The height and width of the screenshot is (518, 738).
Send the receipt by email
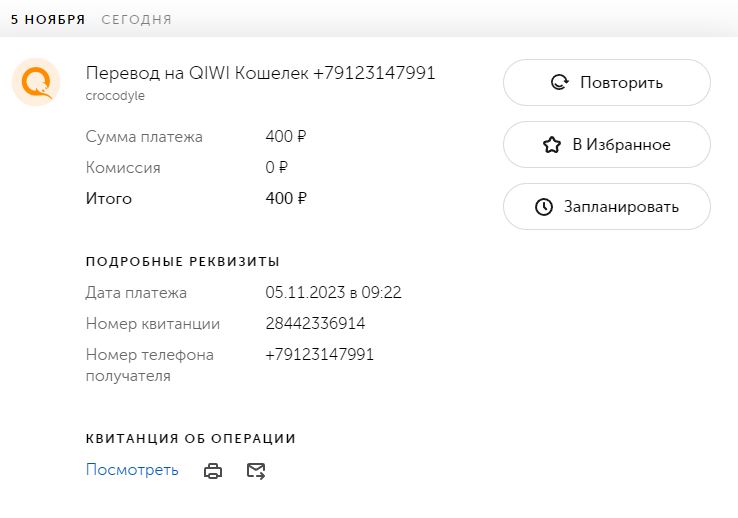click(x=256, y=470)
